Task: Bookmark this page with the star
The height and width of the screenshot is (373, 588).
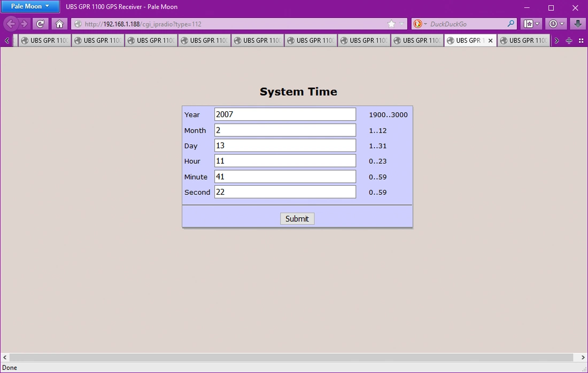Action: click(391, 24)
